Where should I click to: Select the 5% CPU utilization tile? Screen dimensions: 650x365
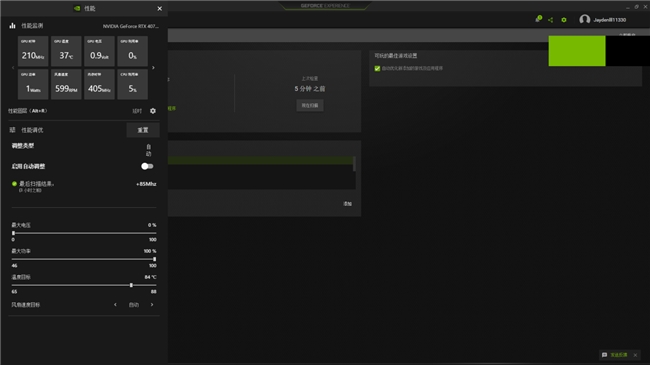click(133, 84)
